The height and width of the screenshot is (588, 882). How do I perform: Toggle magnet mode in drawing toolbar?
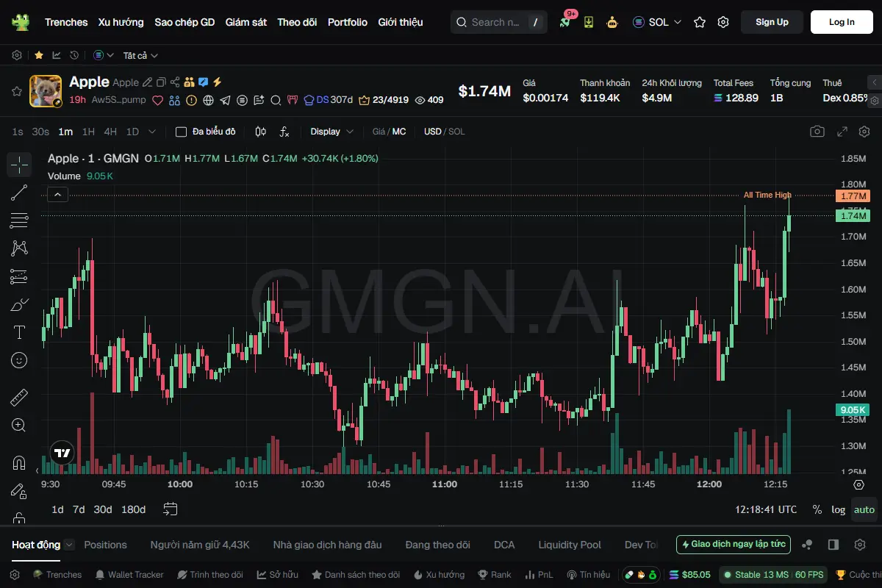[x=19, y=463]
